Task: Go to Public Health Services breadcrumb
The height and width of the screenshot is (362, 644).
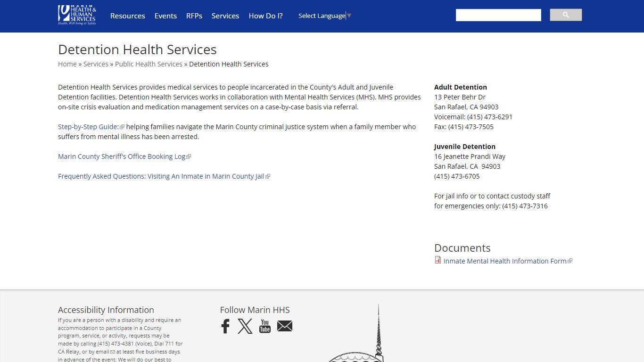Action: (149, 64)
